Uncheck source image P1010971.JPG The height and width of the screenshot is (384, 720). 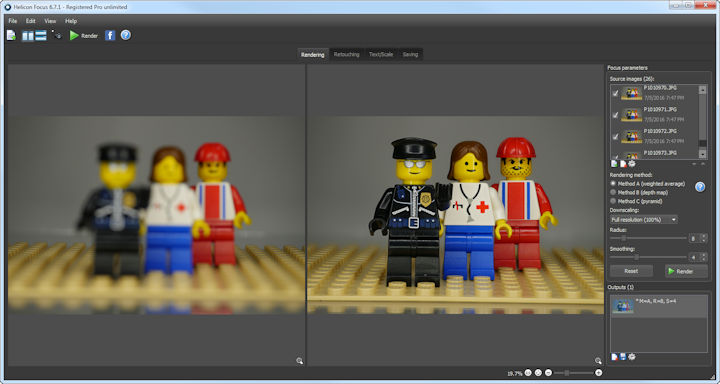click(615, 115)
